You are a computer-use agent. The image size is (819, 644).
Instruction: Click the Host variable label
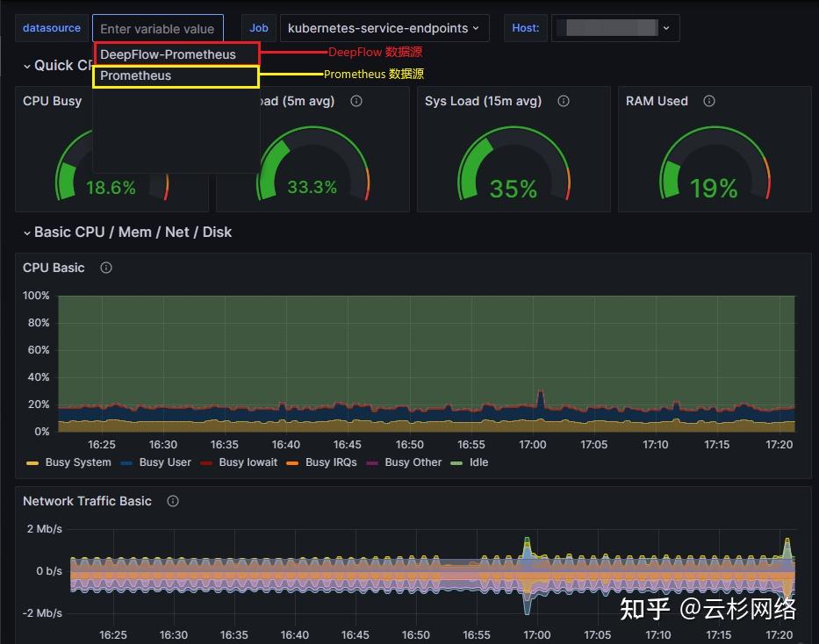click(525, 28)
